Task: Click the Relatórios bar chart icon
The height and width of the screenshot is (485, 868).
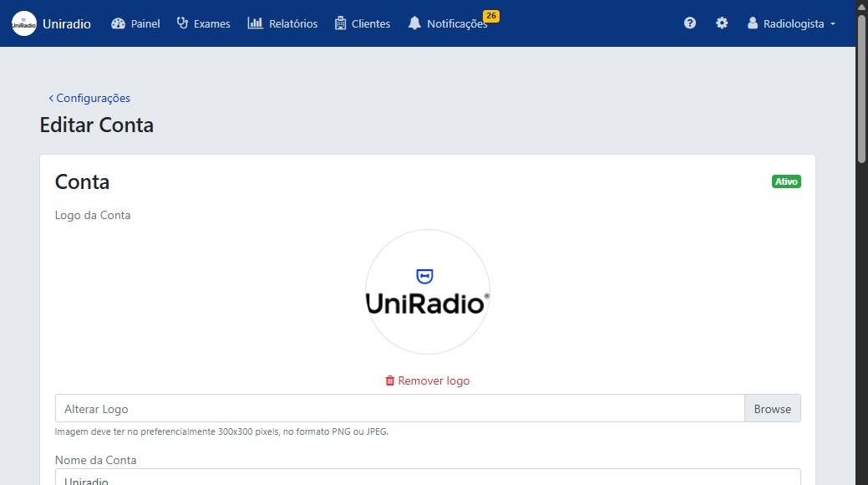Action: pos(255,23)
